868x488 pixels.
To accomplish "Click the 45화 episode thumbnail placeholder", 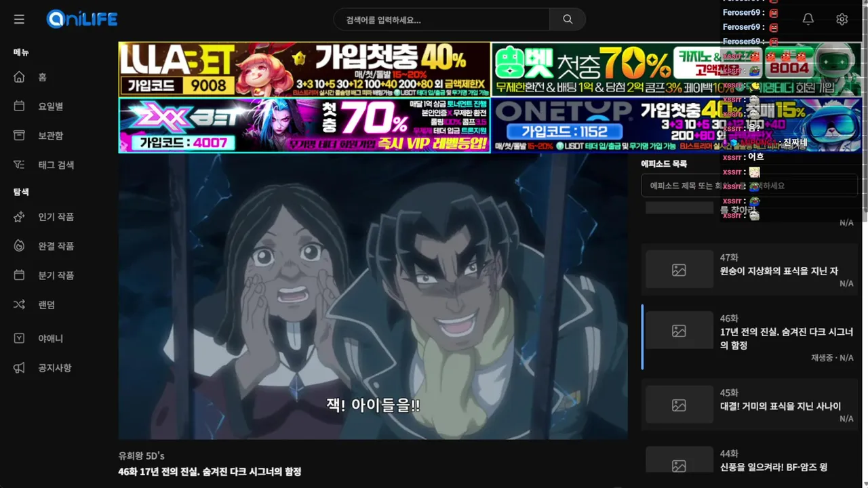I will [679, 405].
